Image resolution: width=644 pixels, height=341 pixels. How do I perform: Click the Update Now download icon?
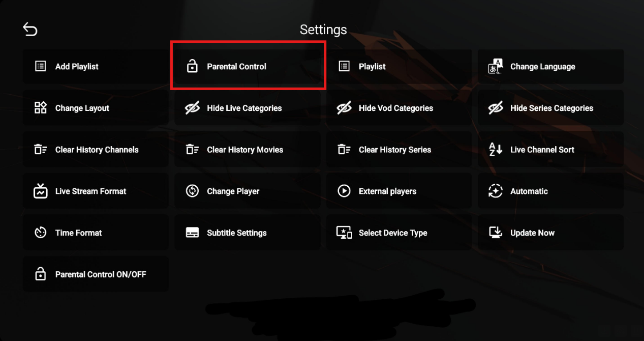click(495, 233)
